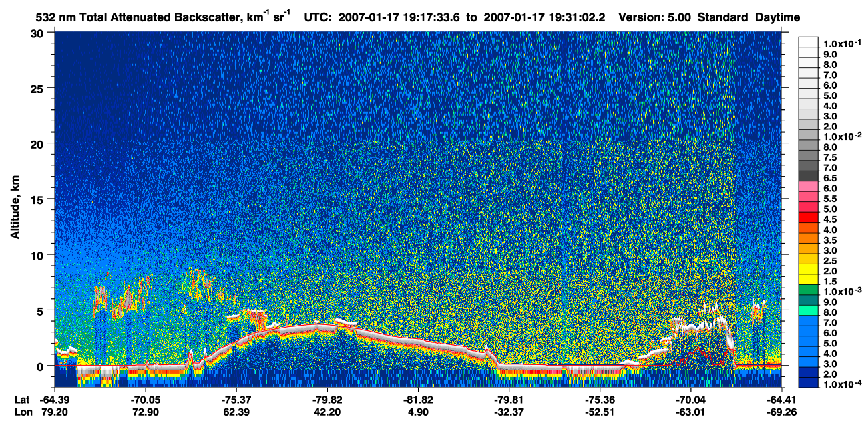Click the start time '2007-01-17 19:17:33.6'
The width and height of the screenshot is (868, 445).
point(400,17)
